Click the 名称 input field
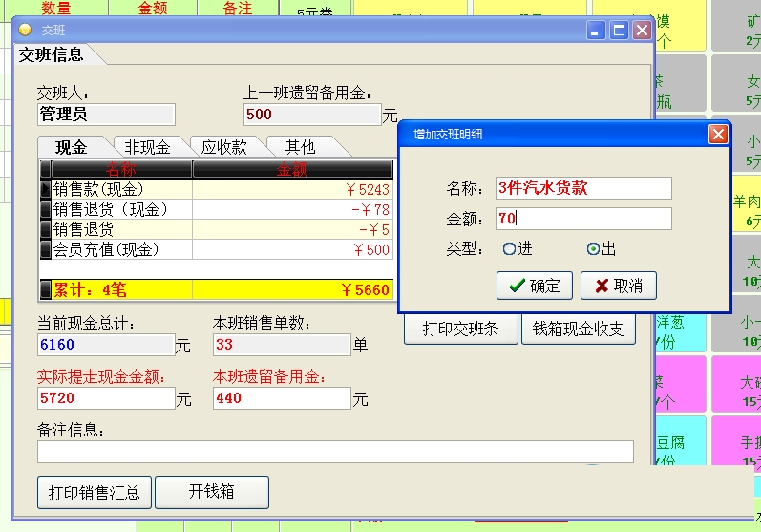761x532 pixels. coord(583,188)
